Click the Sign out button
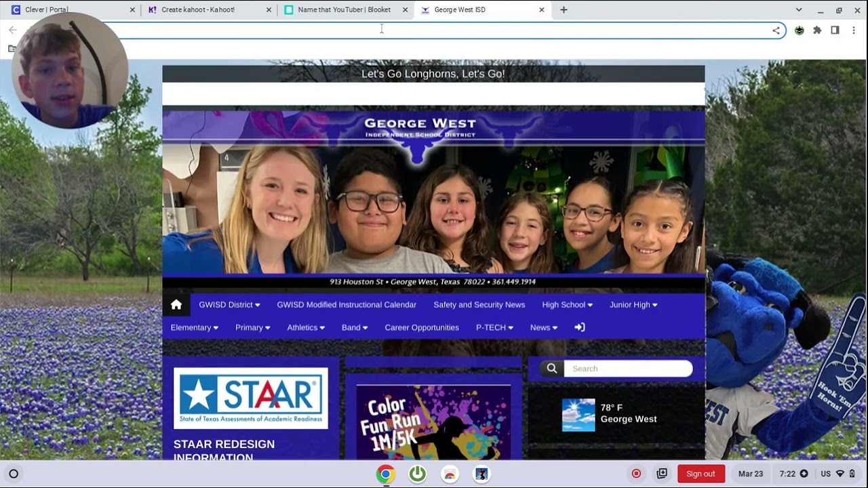Image resolution: width=868 pixels, height=488 pixels. [x=701, y=474]
